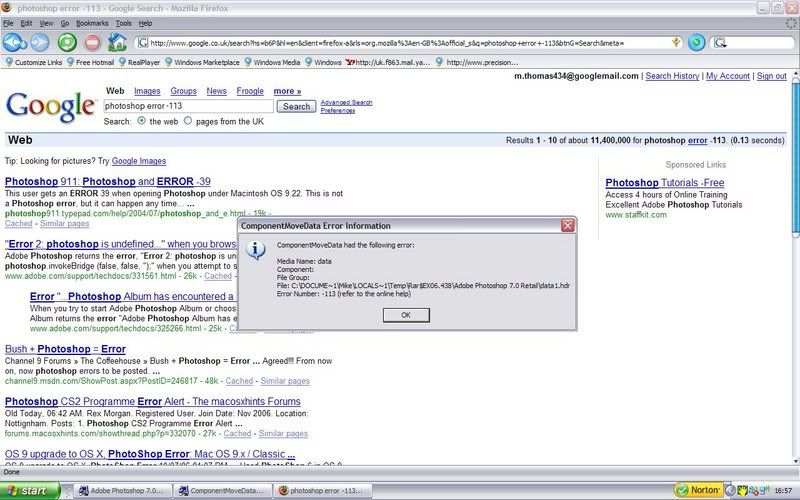Switch to 'Adobe Photoshop 7.0...' taskbar item
Image resolution: width=800 pixels, height=500 pixels.
(122, 490)
